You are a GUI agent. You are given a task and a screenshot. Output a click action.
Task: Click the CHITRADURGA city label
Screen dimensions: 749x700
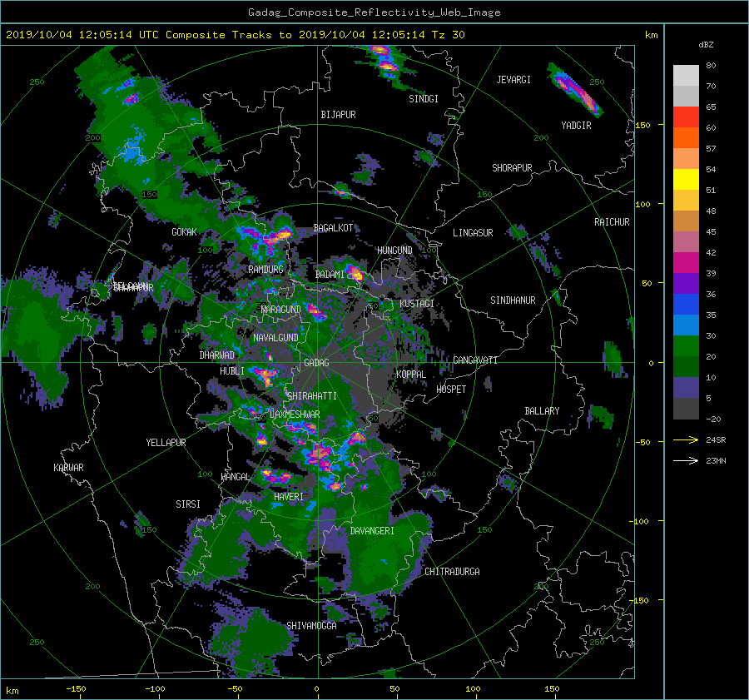pos(453,572)
